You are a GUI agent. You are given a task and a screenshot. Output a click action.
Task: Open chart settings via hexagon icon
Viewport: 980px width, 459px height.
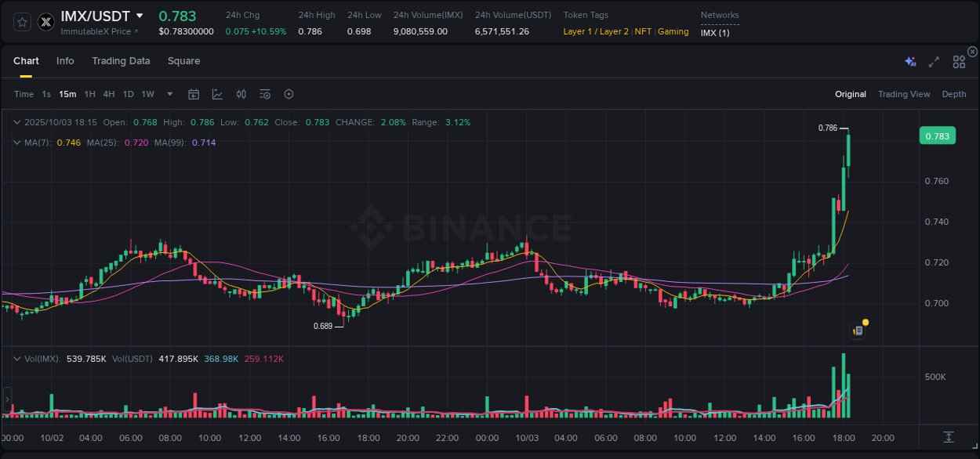(289, 94)
